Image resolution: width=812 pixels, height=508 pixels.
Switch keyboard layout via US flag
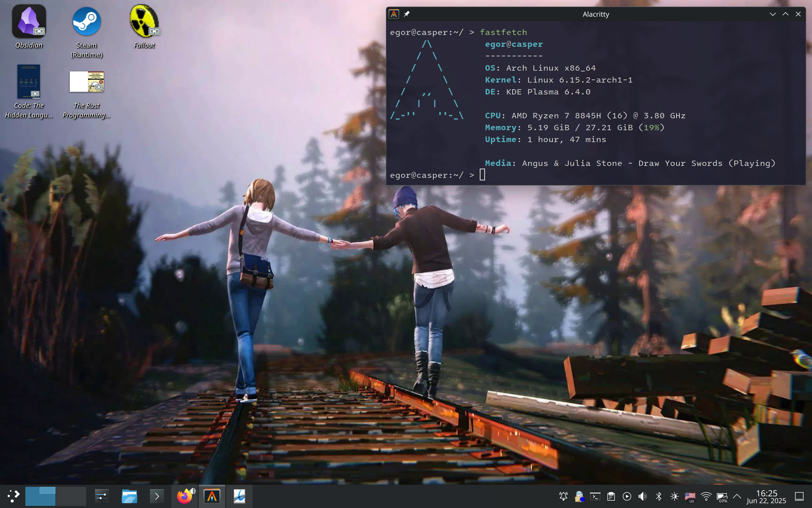pos(690,497)
